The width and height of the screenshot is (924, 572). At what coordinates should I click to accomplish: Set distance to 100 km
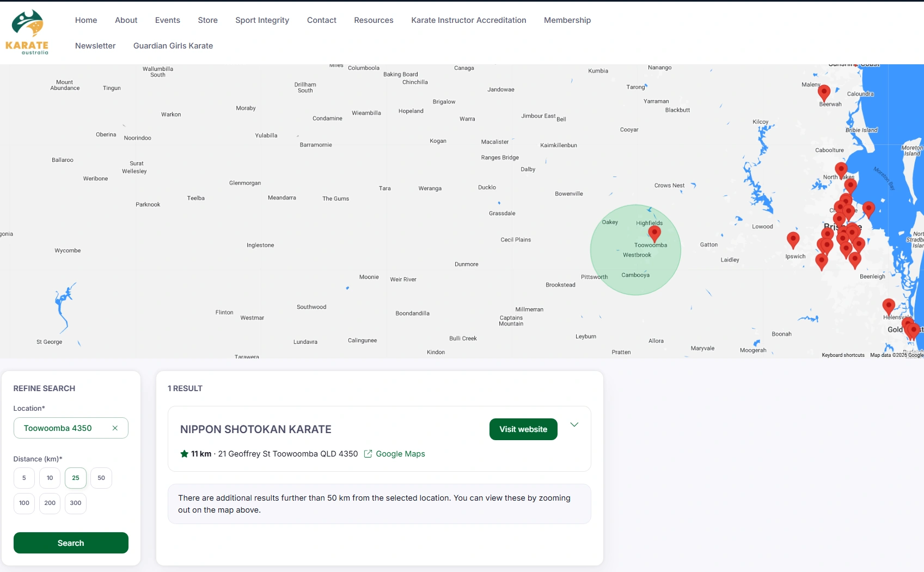24,503
